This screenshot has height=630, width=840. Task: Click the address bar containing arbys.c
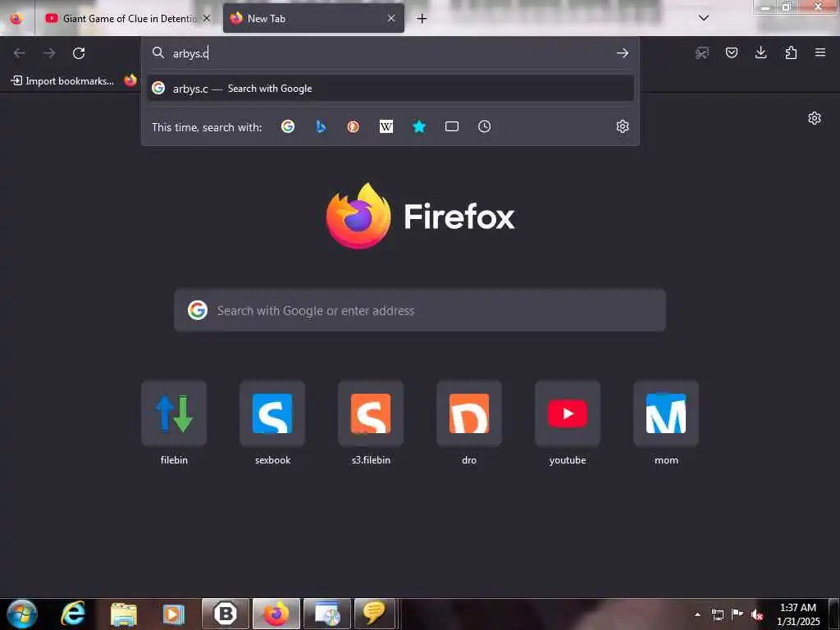(x=391, y=53)
